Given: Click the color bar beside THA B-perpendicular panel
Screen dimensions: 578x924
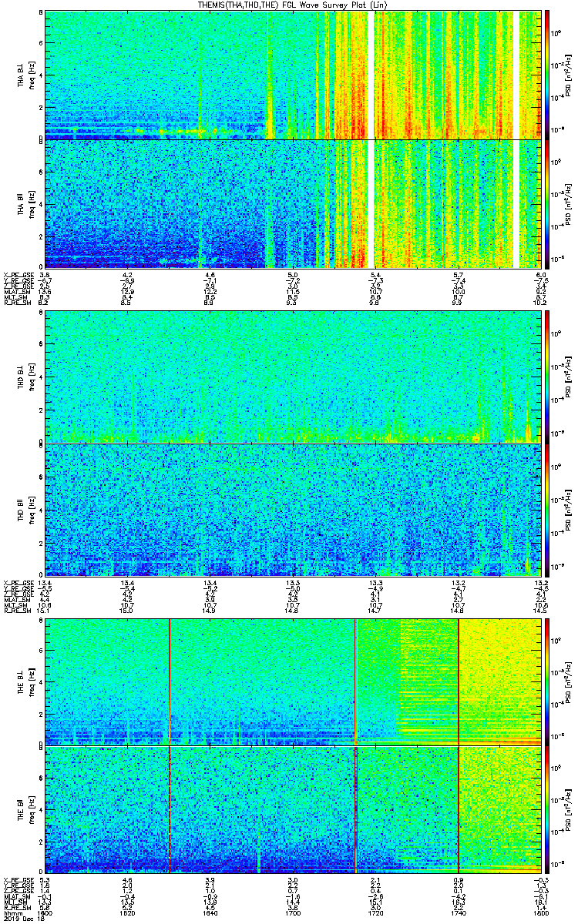Looking at the screenshot, I should click(x=547, y=75).
